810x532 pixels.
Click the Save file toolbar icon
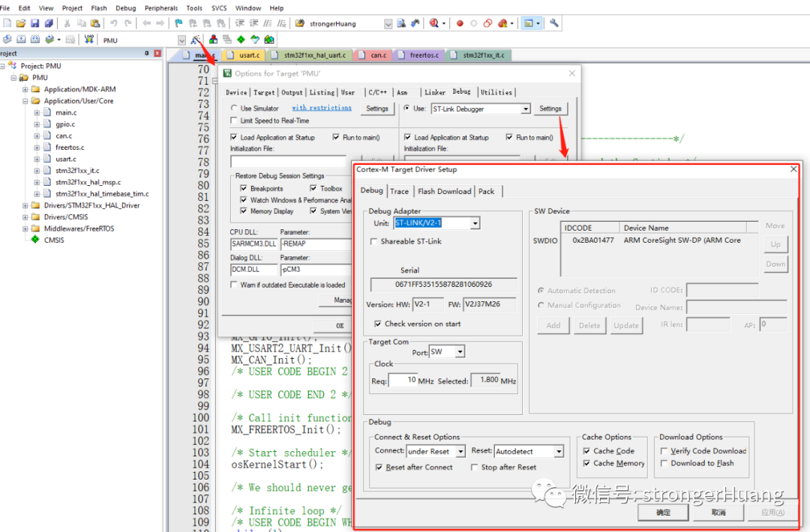(x=34, y=23)
